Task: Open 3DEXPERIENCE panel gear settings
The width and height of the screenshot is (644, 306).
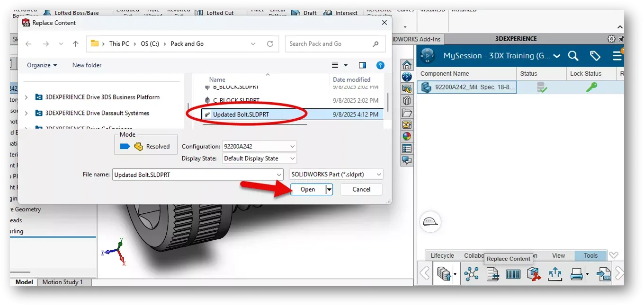Action: click(611, 39)
